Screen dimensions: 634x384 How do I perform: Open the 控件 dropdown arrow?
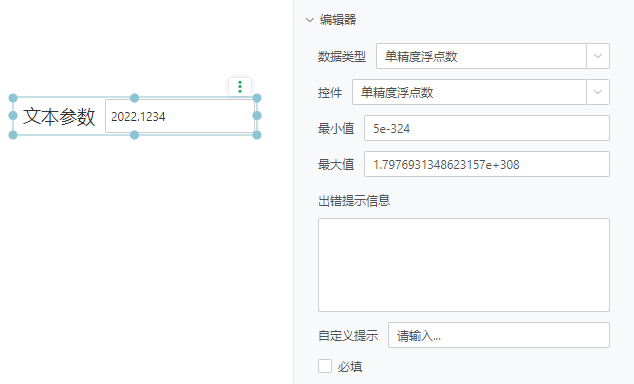(x=598, y=92)
